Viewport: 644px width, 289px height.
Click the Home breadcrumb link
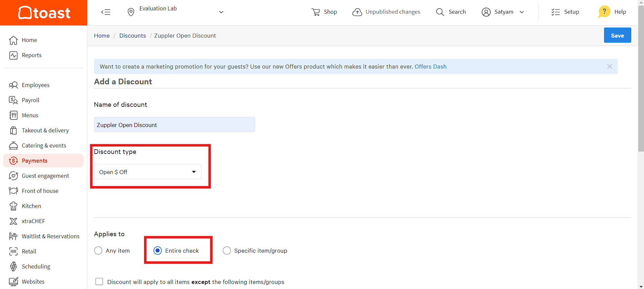pyautogui.click(x=102, y=36)
